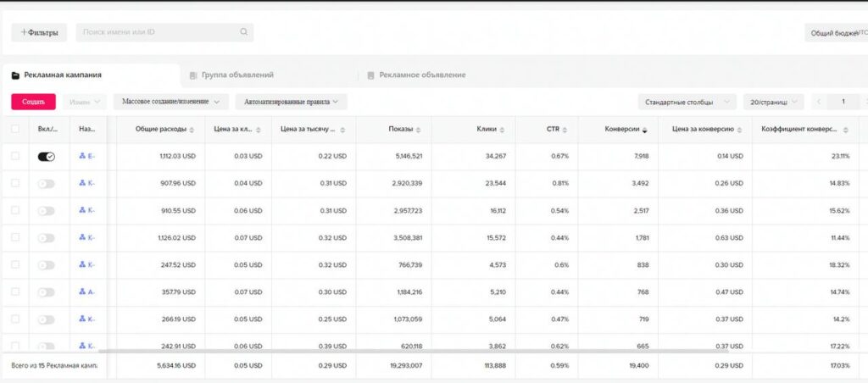The width and height of the screenshot is (868, 383).
Task: Go to previous page arrow
Action: point(819,102)
